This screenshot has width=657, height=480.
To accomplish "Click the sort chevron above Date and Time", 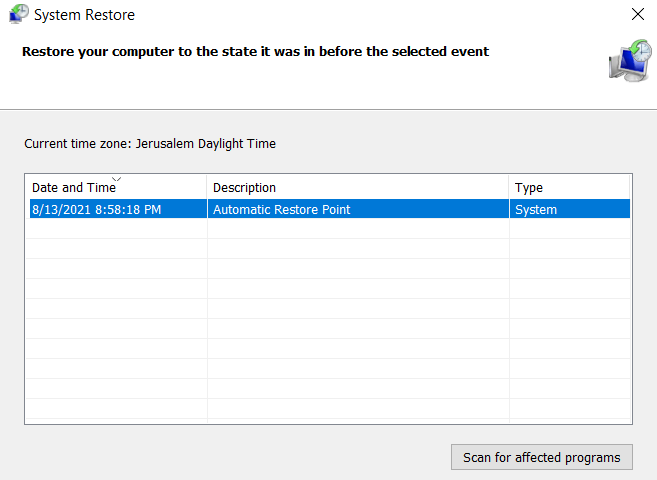I will pos(116,180).
